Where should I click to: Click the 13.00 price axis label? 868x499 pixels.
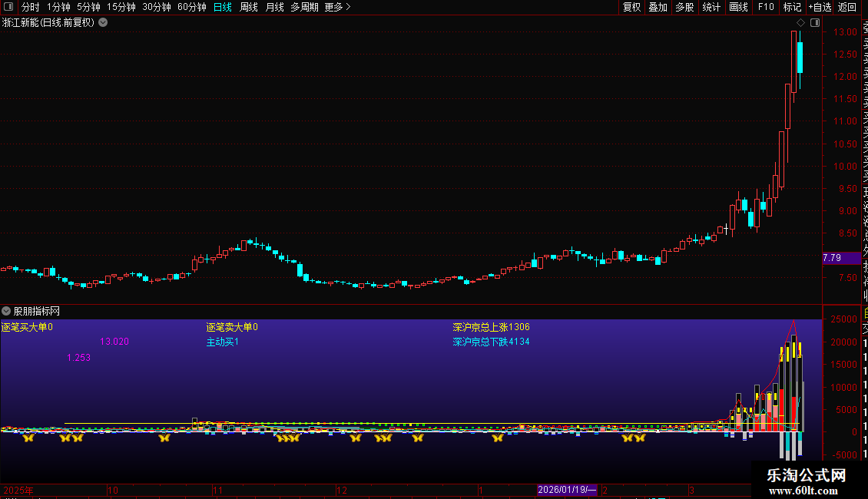click(845, 32)
